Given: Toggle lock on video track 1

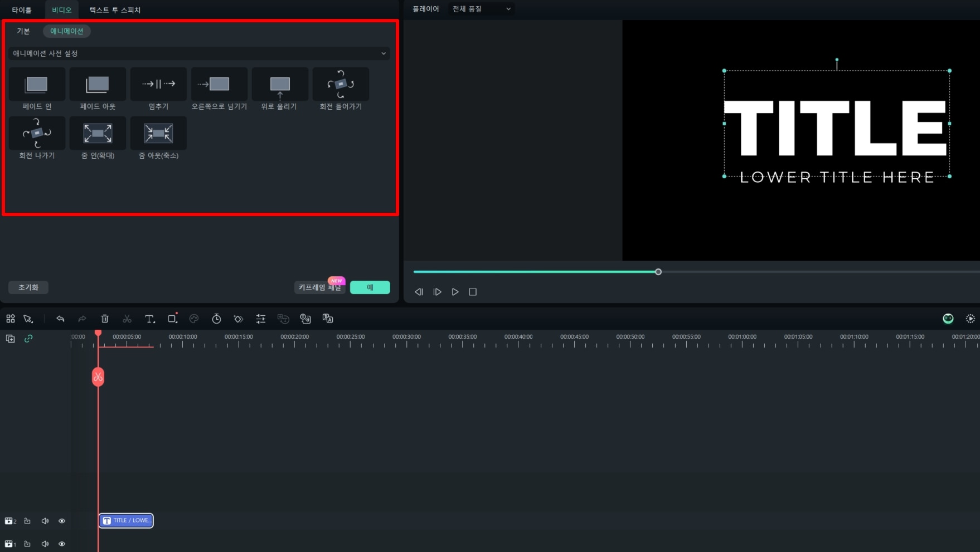Looking at the screenshot, I should point(27,544).
